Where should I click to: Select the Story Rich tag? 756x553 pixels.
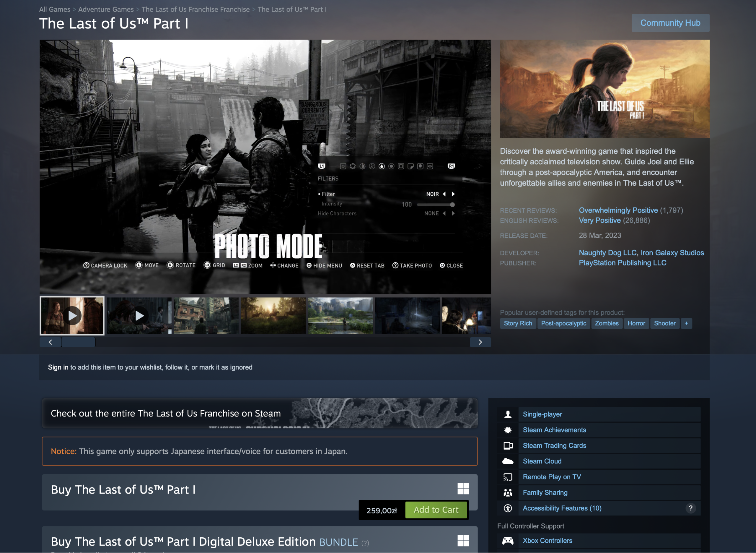[x=518, y=323]
